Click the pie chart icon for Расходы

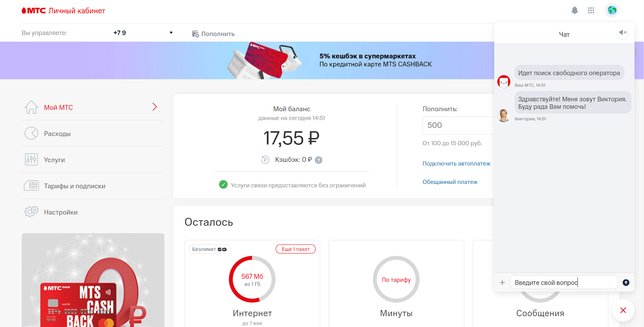coord(31,134)
